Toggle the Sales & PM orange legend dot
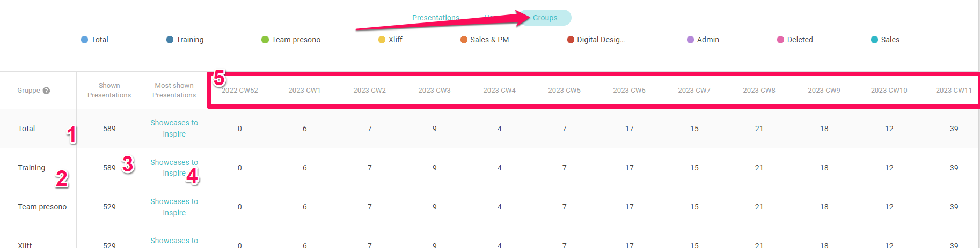This screenshot has height=248, width=980. click(x=464, y=40)
